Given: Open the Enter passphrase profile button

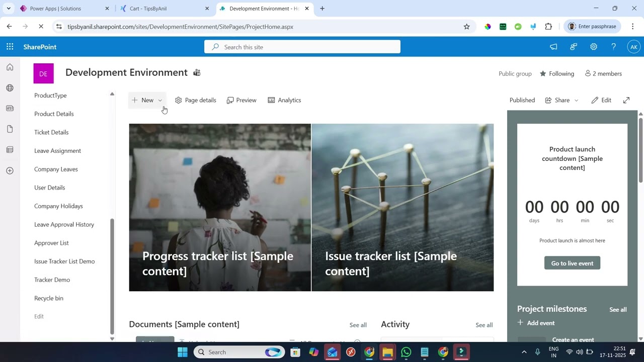Looking at the screenshot, I should tap(592, 27).
